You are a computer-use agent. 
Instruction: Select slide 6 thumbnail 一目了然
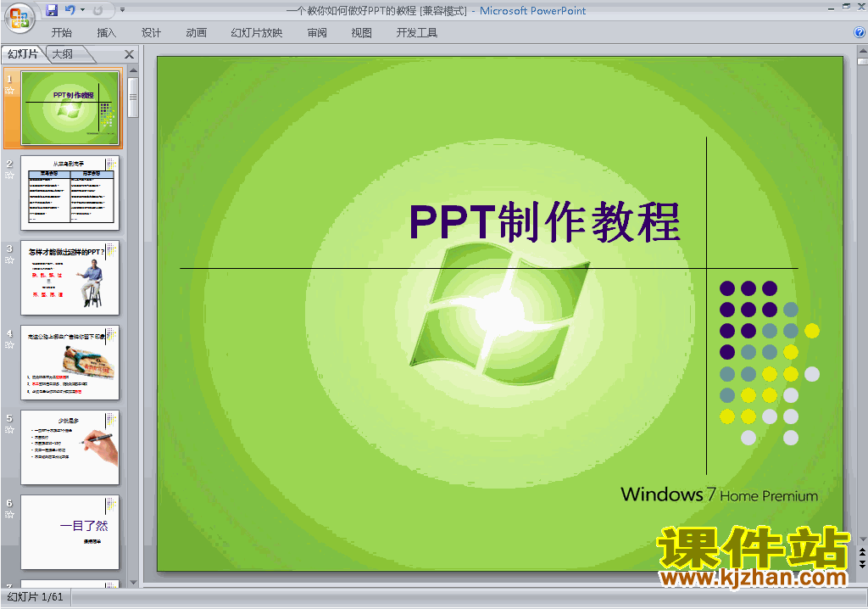point(70,532)
